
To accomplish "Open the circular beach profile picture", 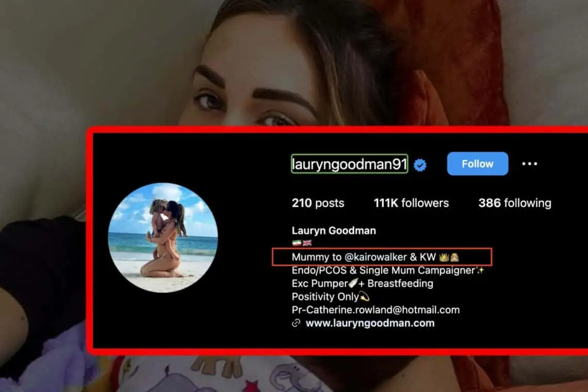I will [x=163, y=237].
